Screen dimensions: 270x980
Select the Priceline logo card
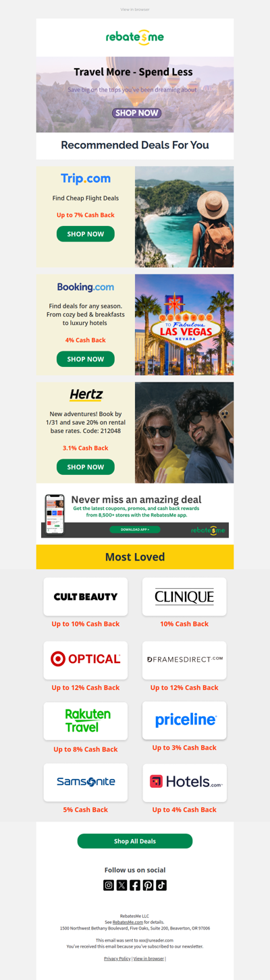pyautogui.click(x=184, y=720)
